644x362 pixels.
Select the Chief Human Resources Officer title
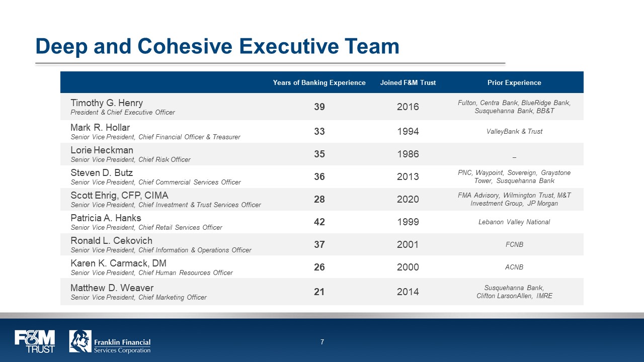point(152,273)
